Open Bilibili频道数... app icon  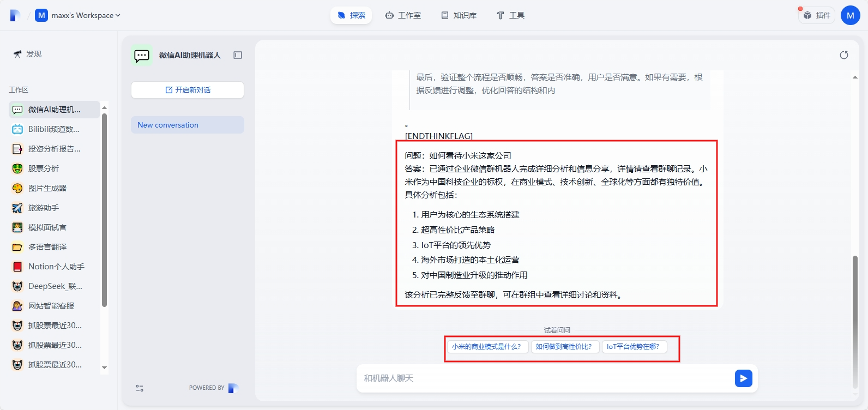tap(17, 129)
